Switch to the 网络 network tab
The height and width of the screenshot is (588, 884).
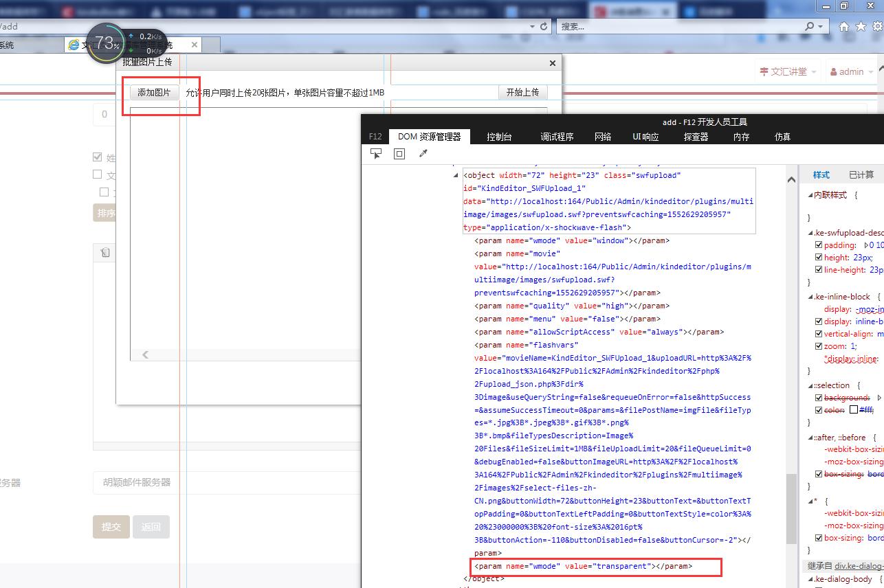603,137
